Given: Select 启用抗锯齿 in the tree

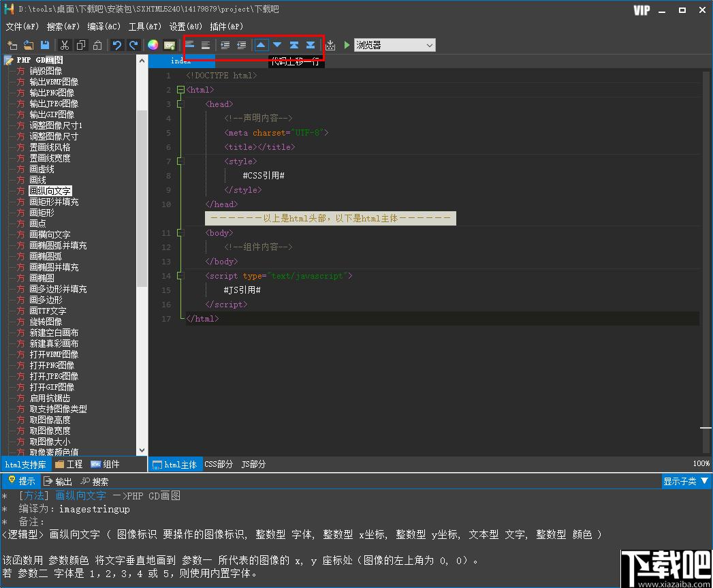Looking at the screenshot, I should pyautogui.click(x=50, y=399).
